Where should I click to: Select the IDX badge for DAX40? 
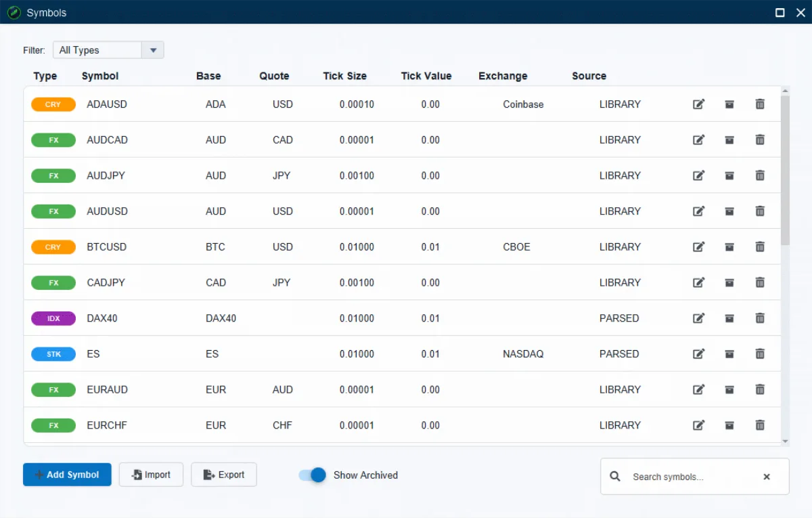click(53, 318)
